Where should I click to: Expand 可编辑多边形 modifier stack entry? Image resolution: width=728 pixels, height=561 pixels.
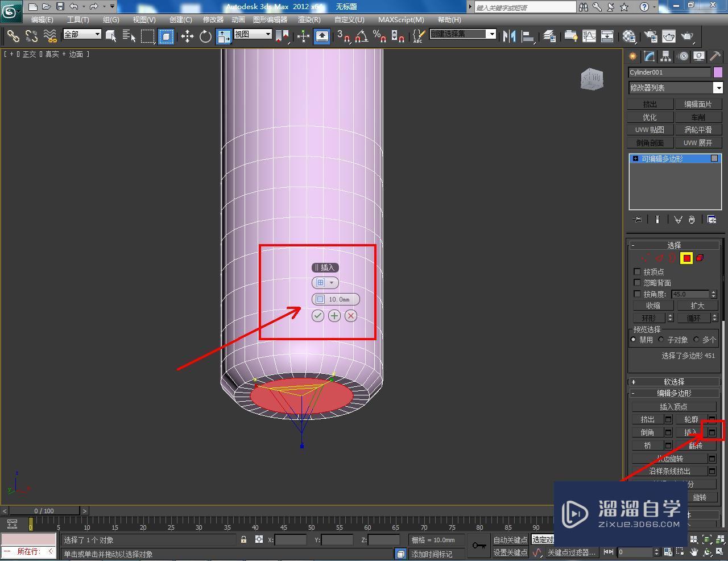[635, 159]
